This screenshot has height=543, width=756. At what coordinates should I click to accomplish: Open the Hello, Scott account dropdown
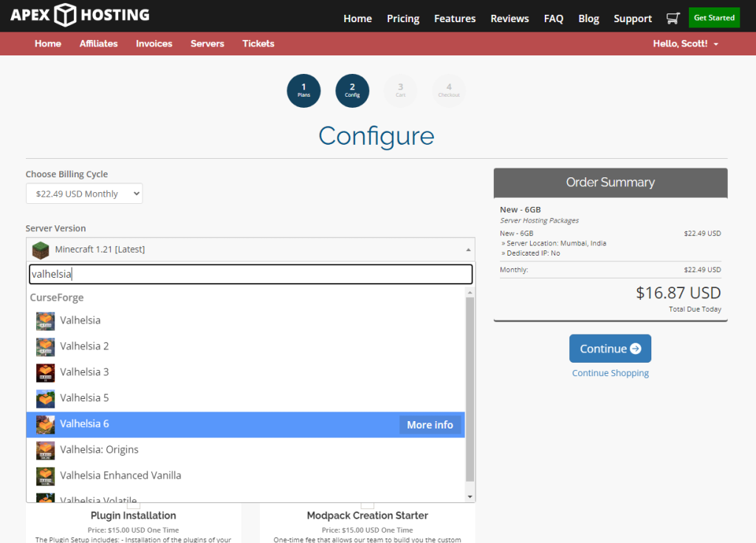685,44
